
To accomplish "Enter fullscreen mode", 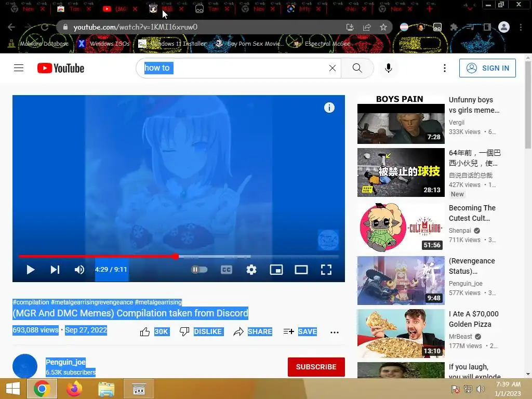I will pos(326,270).
